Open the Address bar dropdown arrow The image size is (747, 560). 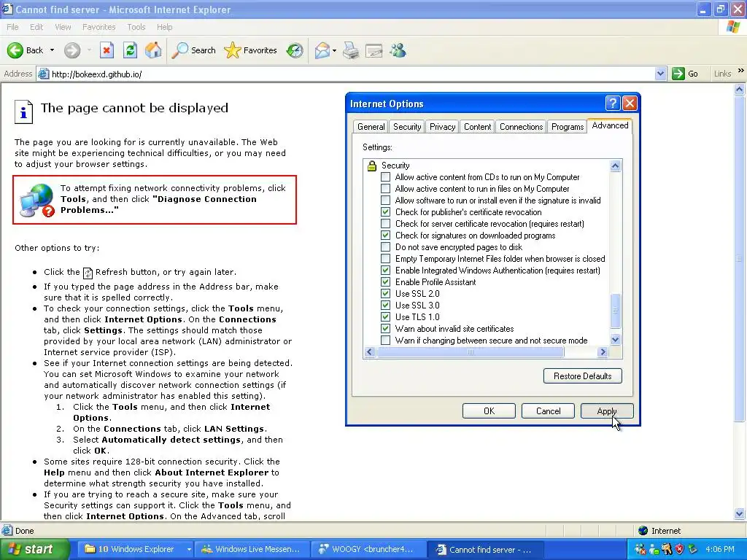(x=660, y=74)
